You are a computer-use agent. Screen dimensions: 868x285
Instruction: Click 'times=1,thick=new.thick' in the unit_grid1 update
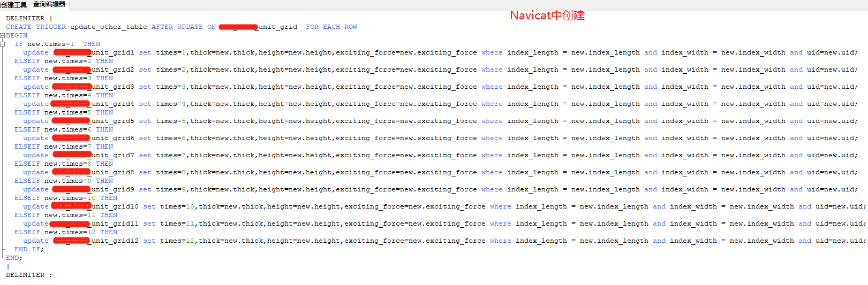206,52
